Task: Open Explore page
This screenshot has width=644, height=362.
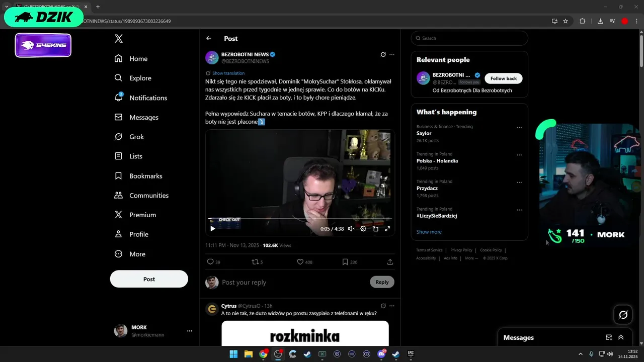Action: [x=133, y=78]
